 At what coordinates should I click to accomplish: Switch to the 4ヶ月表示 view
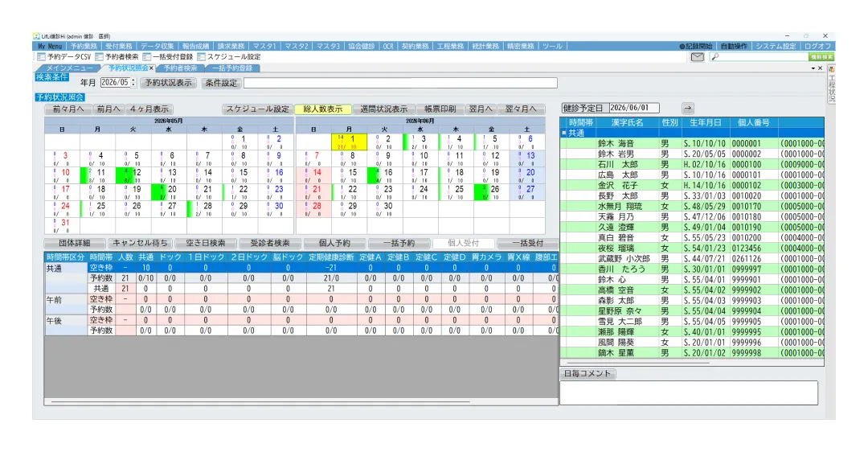pos(149,109)
